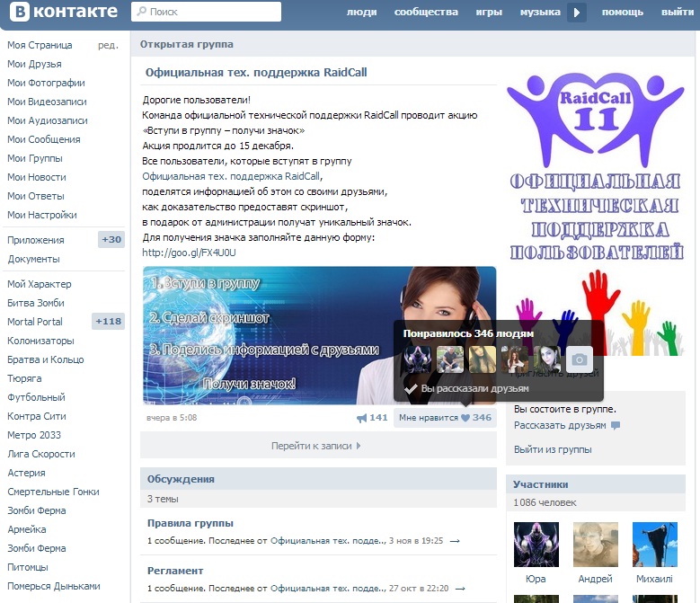
Task: Click the 1086 человек member count
Action: (545, 502)
